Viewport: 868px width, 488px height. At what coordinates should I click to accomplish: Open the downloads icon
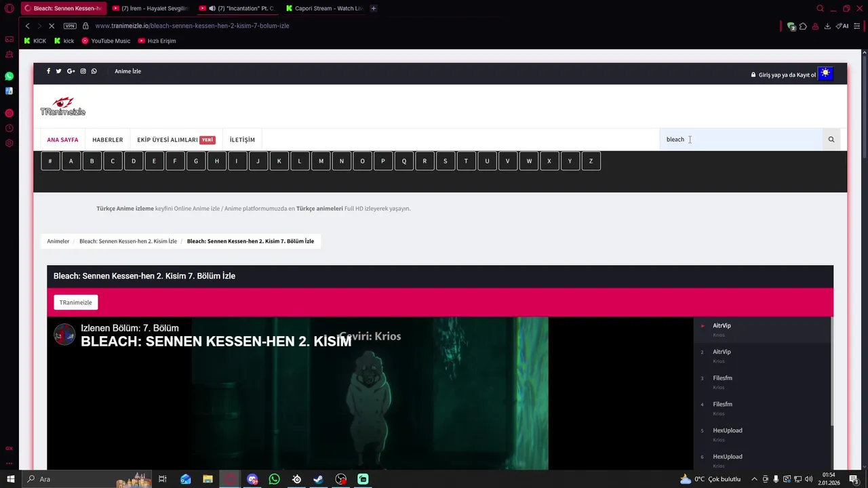pyautogui.click(x=827, y=26)
